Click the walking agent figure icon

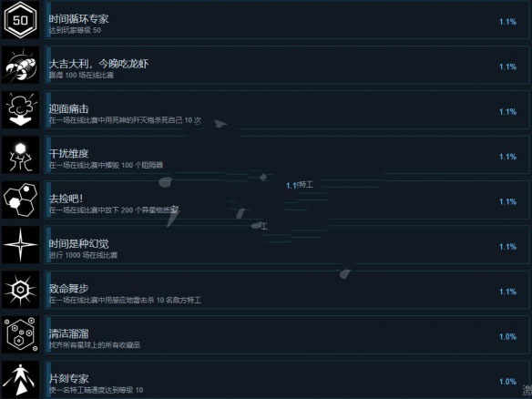(20, 380)
